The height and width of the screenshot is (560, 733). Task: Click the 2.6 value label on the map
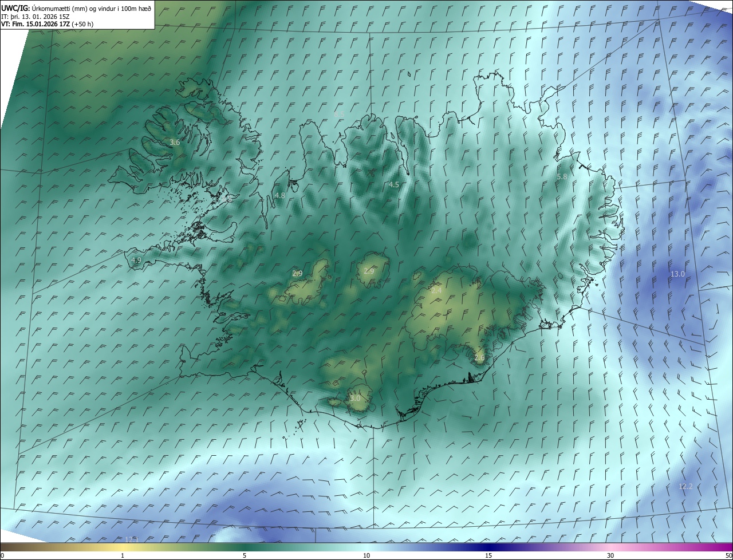[x=479, y=358]
